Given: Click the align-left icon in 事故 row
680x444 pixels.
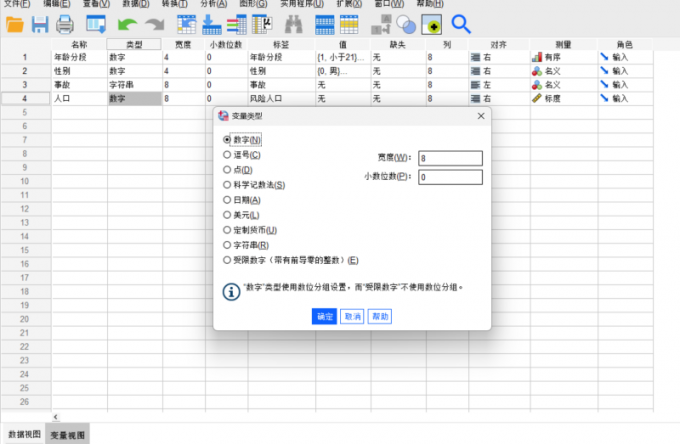Looking at the screenshot, I should pyautogui.click(x=476, y=85).
